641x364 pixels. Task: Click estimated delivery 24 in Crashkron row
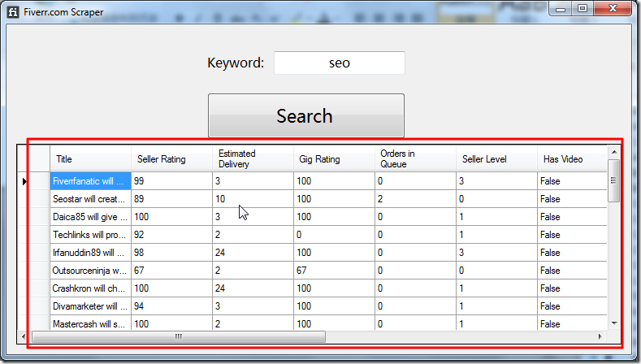tap(253, 288)
